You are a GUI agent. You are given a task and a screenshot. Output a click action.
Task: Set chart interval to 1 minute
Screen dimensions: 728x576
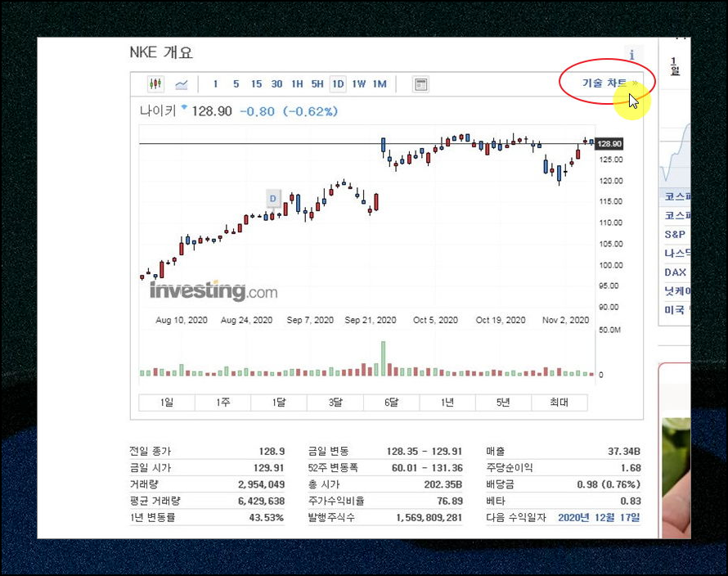pos(215,84)
